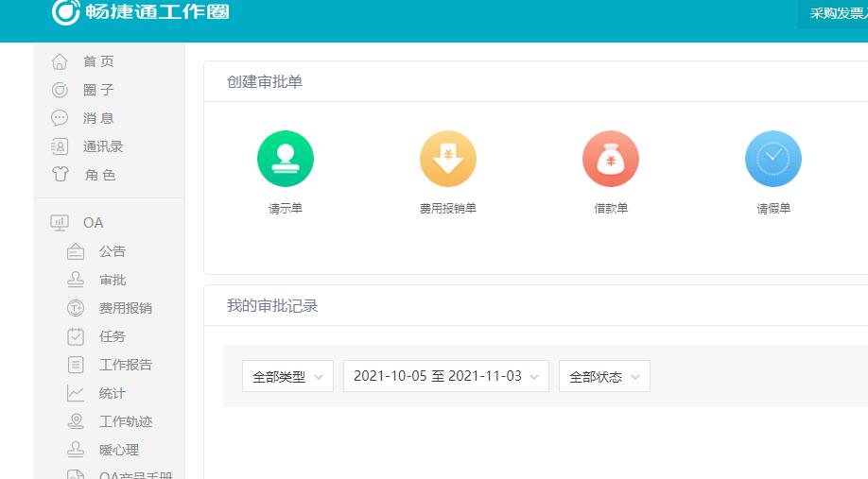Viewport: 868px width, 479px height.
Task: Click the 我的审批记录 section heading
Action: point(272,306)
